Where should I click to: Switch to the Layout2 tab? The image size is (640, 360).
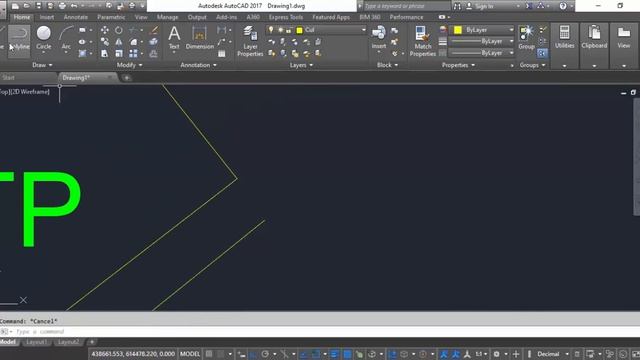[x=68, y=342]
